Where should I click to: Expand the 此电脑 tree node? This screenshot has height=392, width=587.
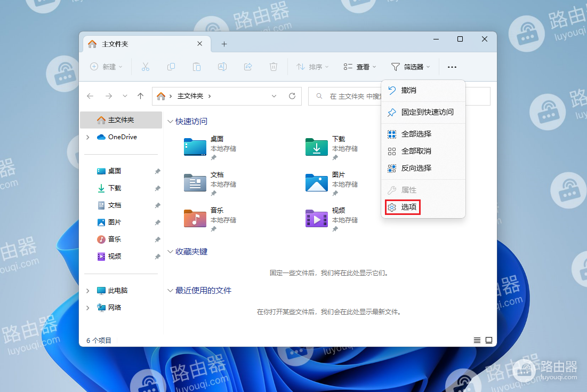[87, 291]
